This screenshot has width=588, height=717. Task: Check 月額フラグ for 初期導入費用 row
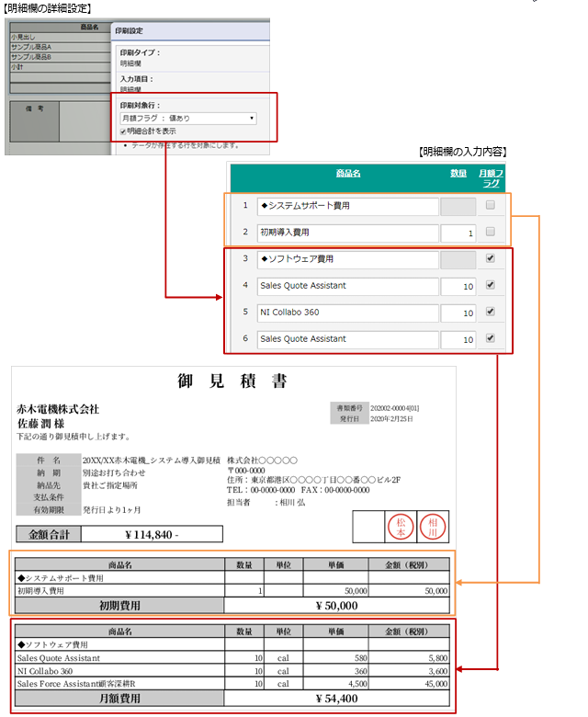point(491,232)
